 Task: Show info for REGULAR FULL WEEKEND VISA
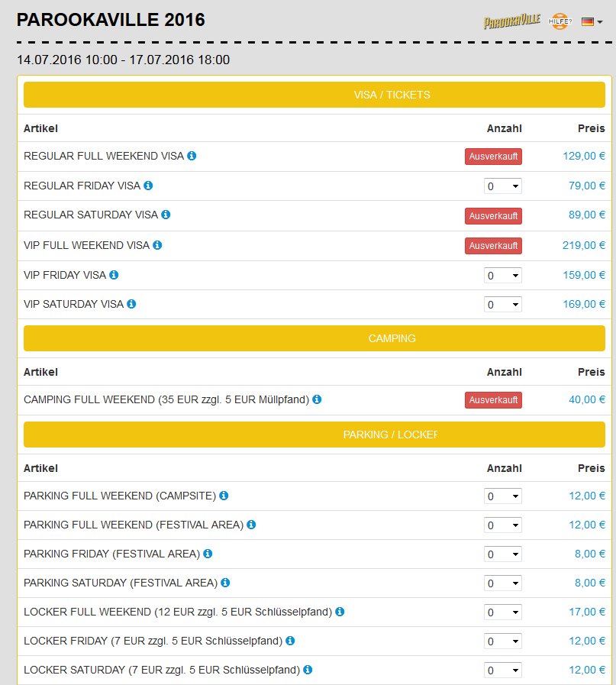coord(192,156)
